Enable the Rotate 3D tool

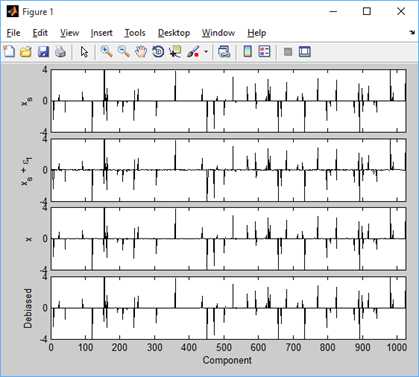[158, 52]
